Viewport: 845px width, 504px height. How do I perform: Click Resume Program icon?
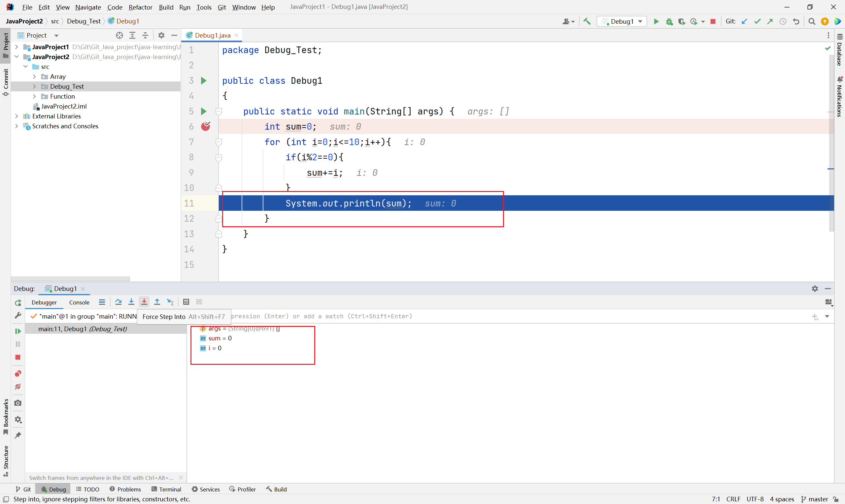click(18, 331)
